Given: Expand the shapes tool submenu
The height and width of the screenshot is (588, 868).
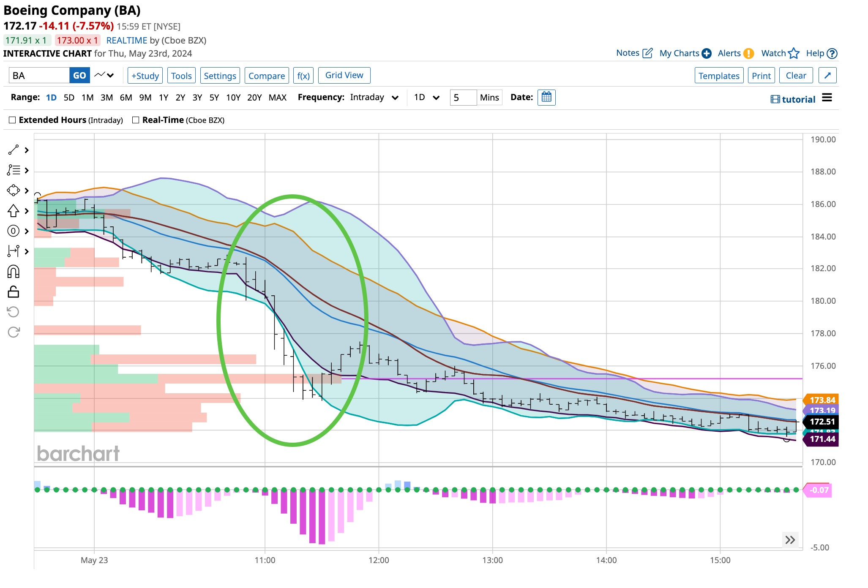Looking at the screenshot, I should 27,191.
